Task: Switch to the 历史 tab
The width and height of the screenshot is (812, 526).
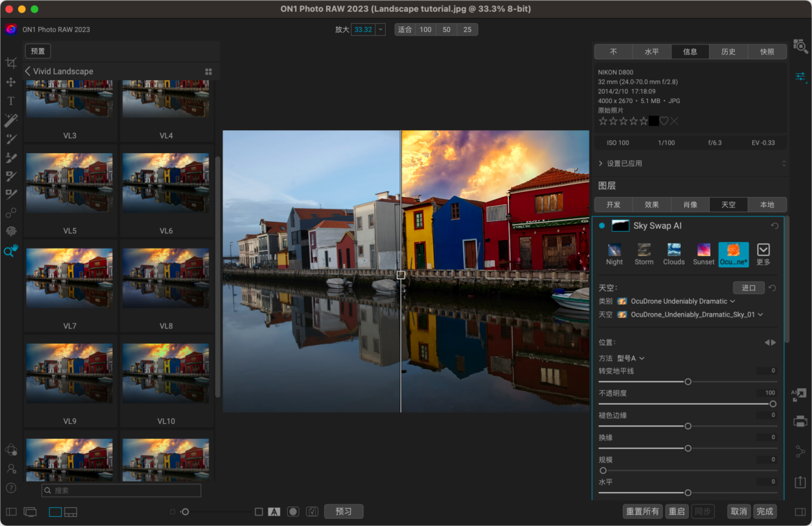Action: [x=729, y=51]
